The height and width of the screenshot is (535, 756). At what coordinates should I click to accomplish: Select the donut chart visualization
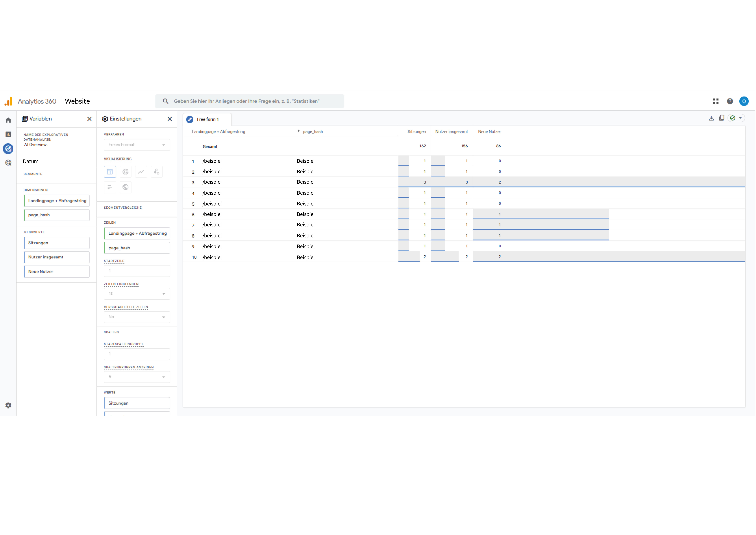[x=125, y=172]
